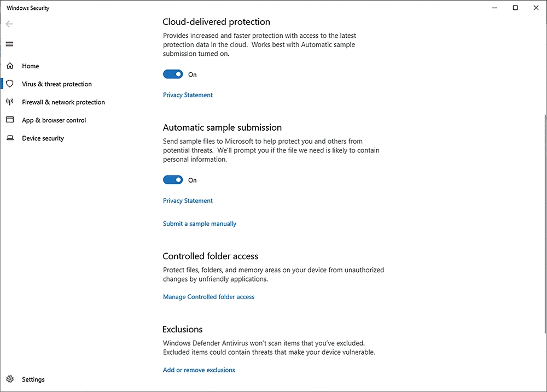Maximize the Windows Security window
The width and height of the screenshot is (547, 392).
click(515, 8)
